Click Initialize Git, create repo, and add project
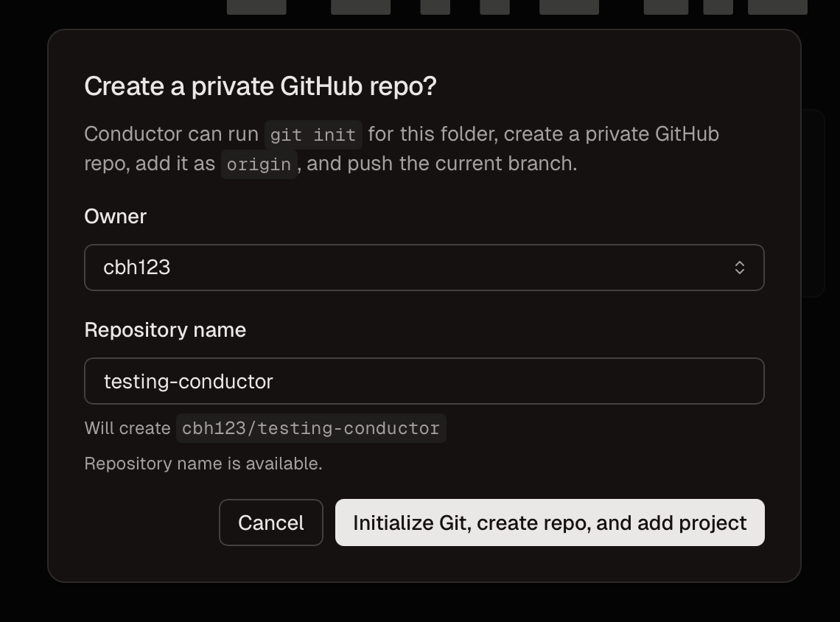The image size is (840, 622). 550,523
